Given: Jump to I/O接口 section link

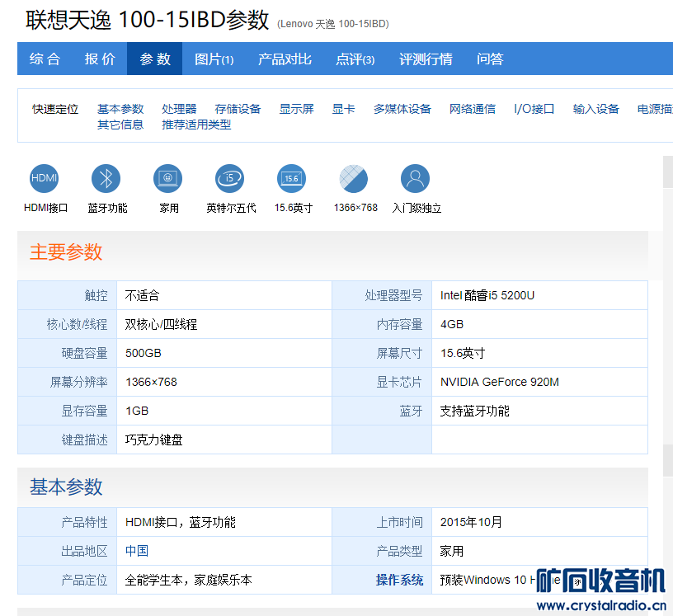Looking at the screenshot, I should [x=534, y=109].
